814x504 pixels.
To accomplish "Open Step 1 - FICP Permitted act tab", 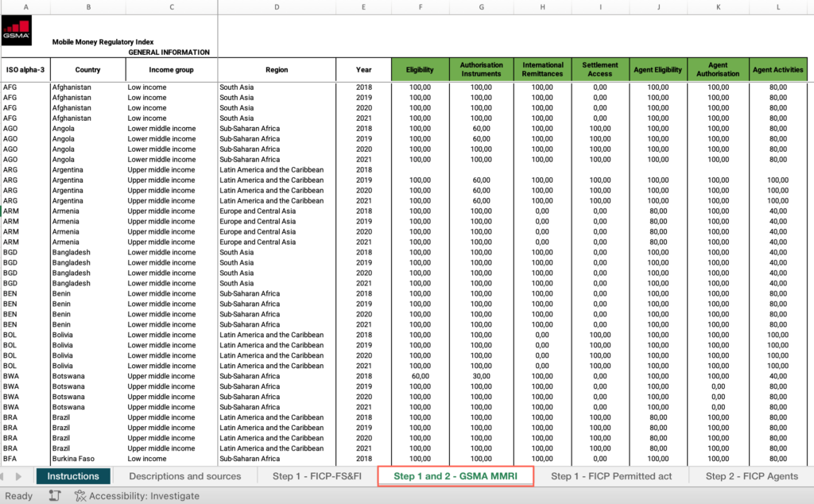I will tap(611, 476).
